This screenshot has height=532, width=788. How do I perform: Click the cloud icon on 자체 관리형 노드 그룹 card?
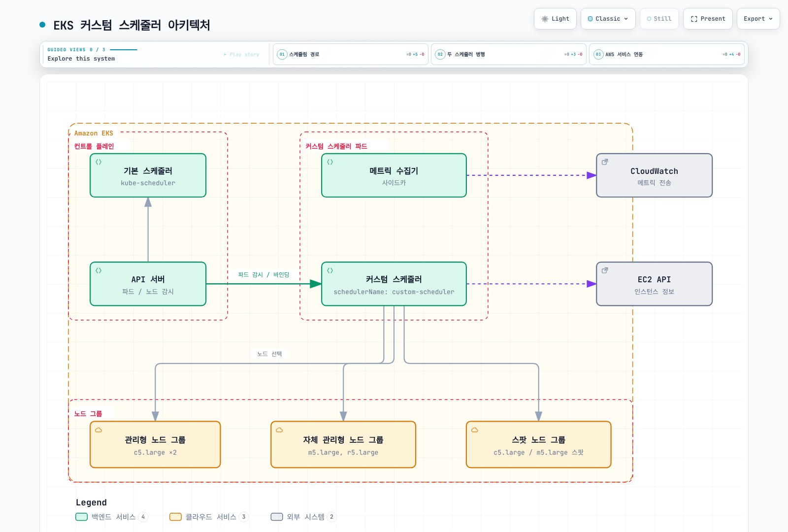[279, 430]
